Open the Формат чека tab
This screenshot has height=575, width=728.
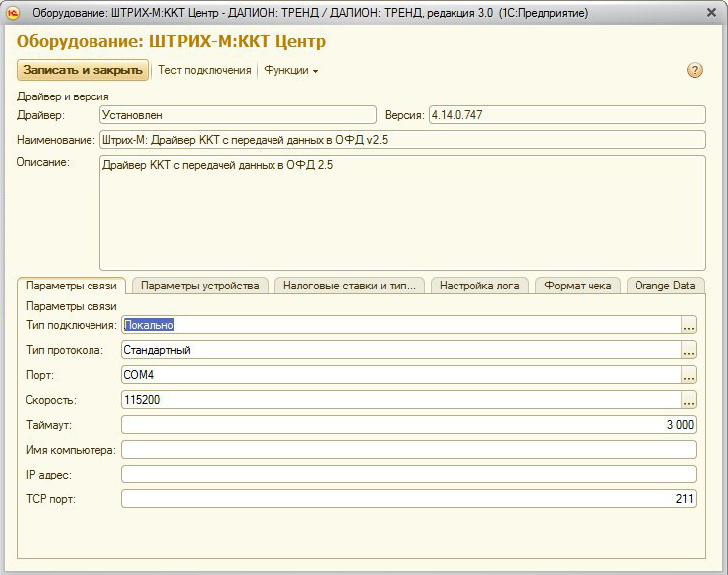[x=578, y=286]
